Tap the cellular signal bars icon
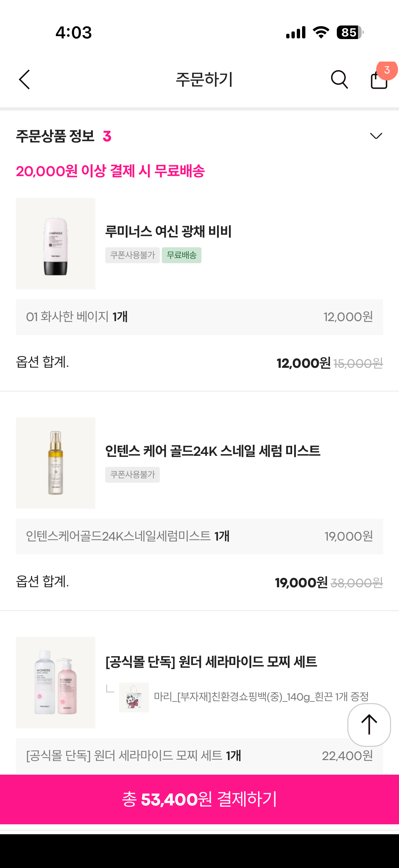 (x=296, y=32)
